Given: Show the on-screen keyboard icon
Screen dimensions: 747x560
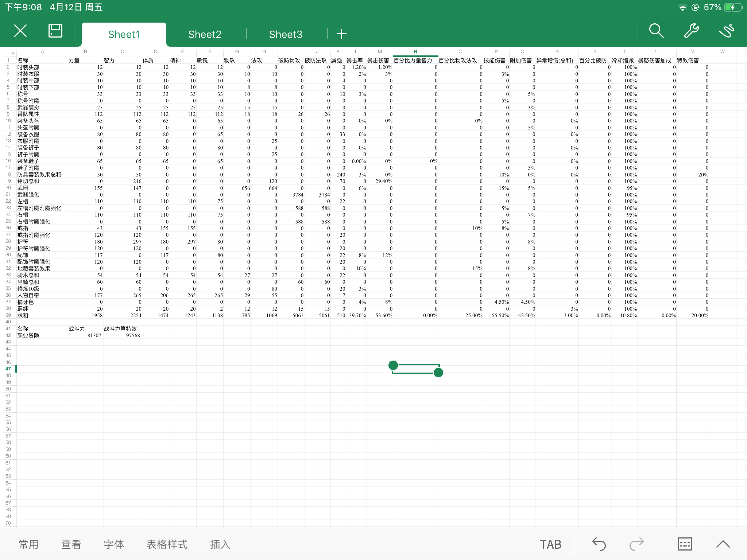Looking at the screenshot, I should click(x=685, y=544).
